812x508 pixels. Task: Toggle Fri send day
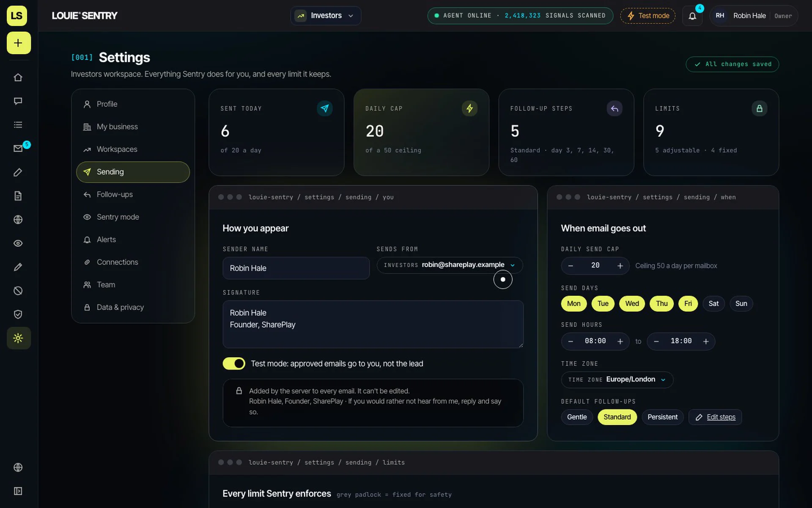pos(688,304)
